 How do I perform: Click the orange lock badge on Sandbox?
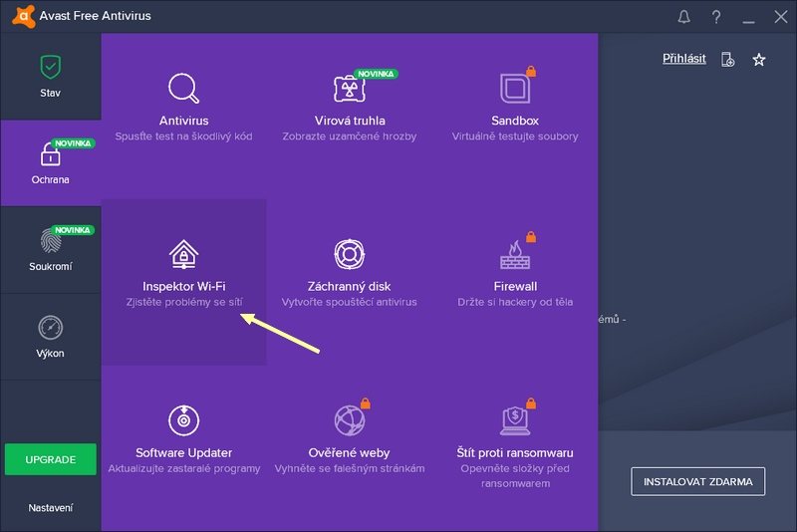[x=531, y=71]
